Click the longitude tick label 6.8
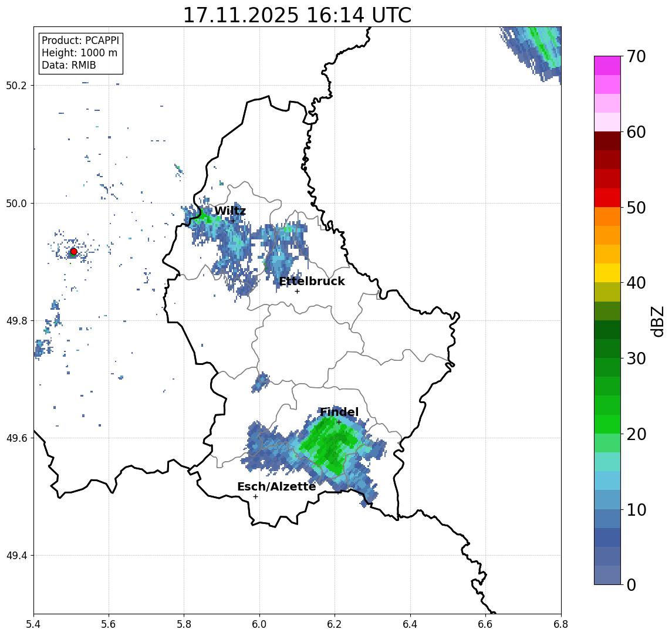The image size is (672, 636). [x=560, y=624]
